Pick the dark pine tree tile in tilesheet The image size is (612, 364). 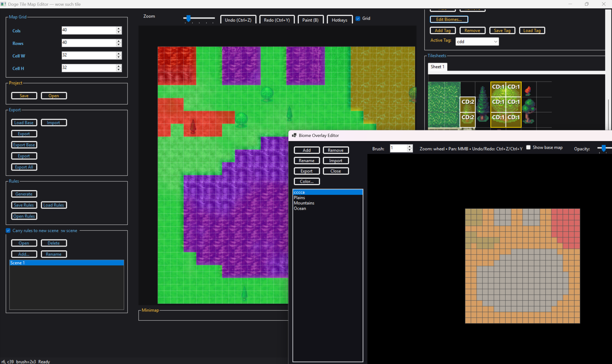(483, 104)
